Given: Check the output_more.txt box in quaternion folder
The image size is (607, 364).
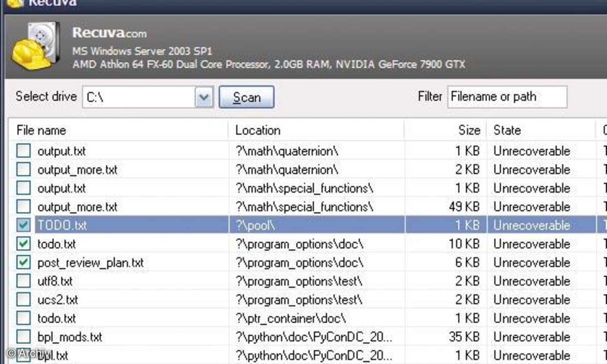Looking at the screenshot, I should [23, 169].
